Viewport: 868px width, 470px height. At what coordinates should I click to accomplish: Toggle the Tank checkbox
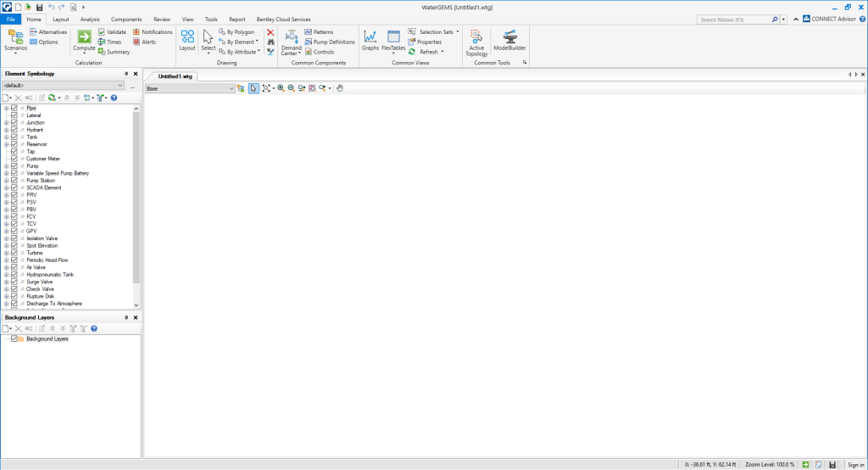click(14, 137)
